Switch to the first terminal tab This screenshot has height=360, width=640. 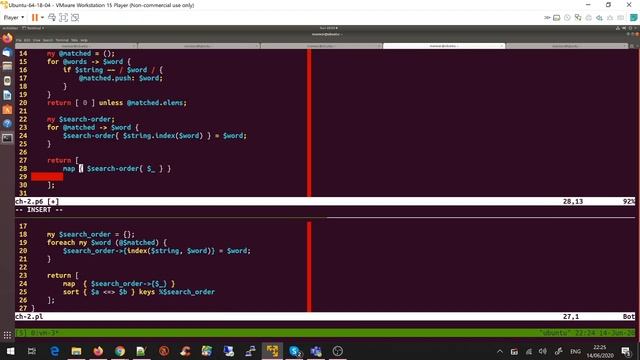(x=76, y=46)
